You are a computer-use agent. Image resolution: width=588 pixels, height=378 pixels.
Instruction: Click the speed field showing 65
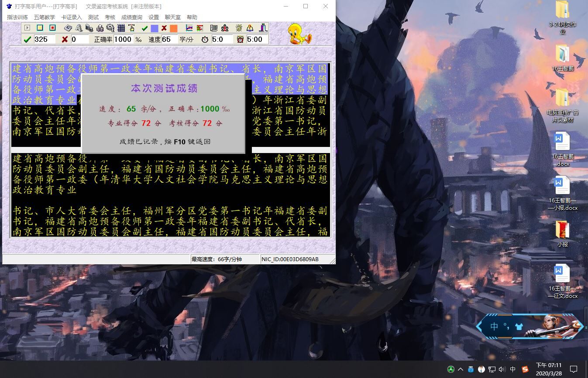tap(169, 39)
